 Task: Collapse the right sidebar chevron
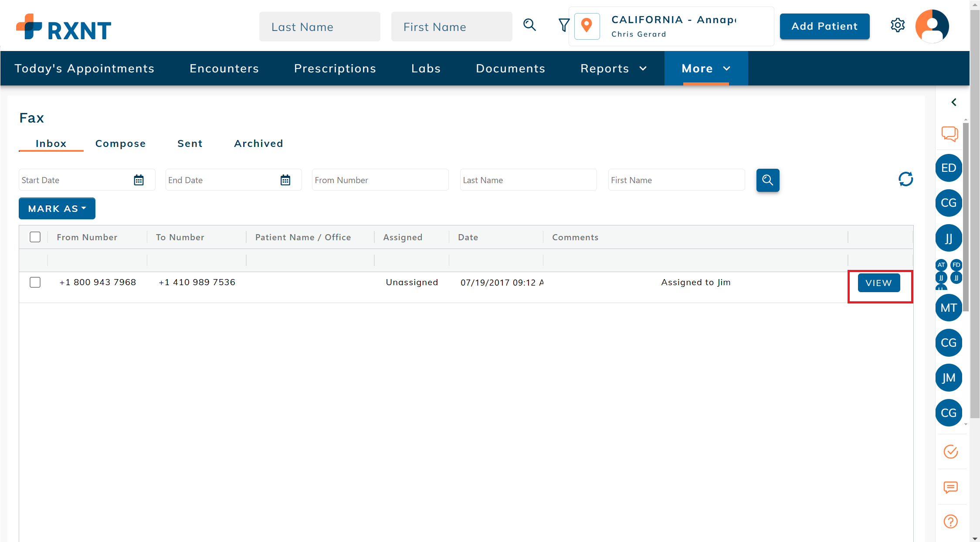tap(954, 102)
